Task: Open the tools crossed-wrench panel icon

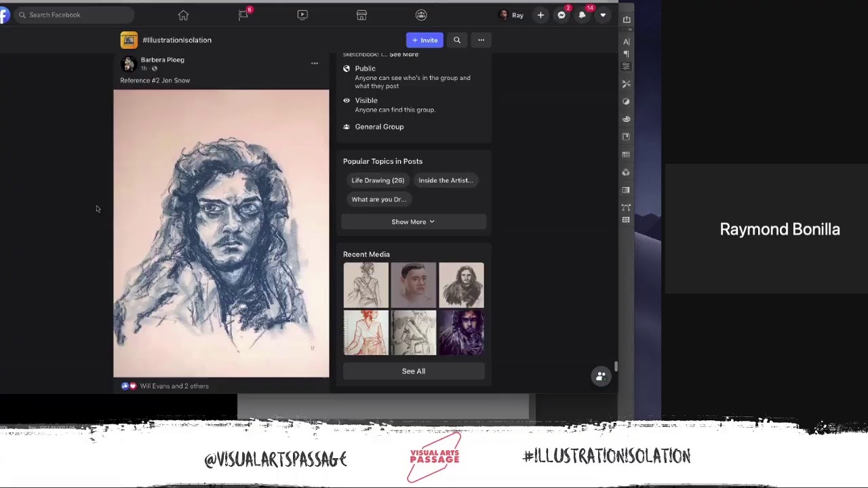Action: click(x=627, y=84)
